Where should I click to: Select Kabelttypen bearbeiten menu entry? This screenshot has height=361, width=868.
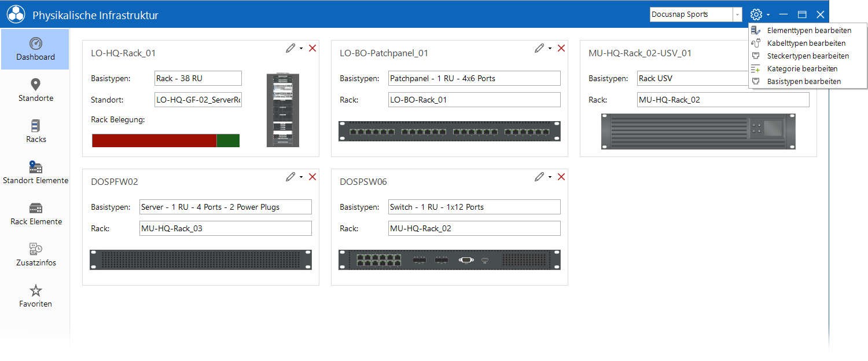pyautogui.click(x=808, y=43)
